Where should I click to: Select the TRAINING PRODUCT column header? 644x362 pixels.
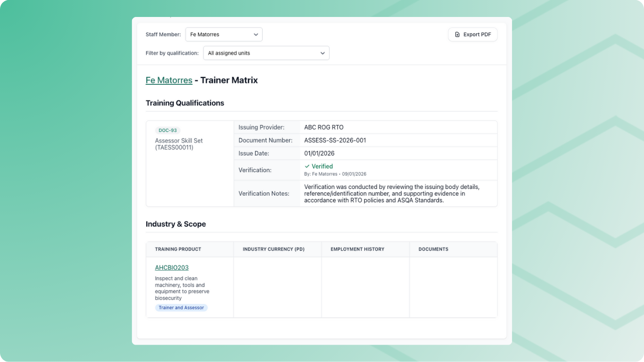(x=178, y=249)
